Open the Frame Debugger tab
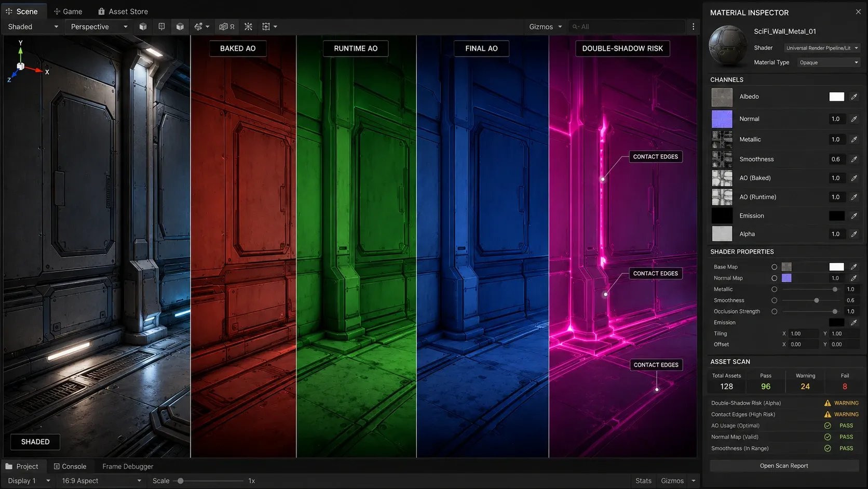Screen dimensions: 868x489 click(128, 467)
